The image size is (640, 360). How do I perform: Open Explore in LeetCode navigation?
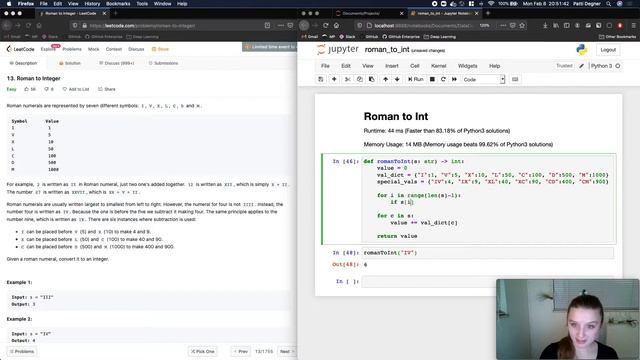click(48, 49)
